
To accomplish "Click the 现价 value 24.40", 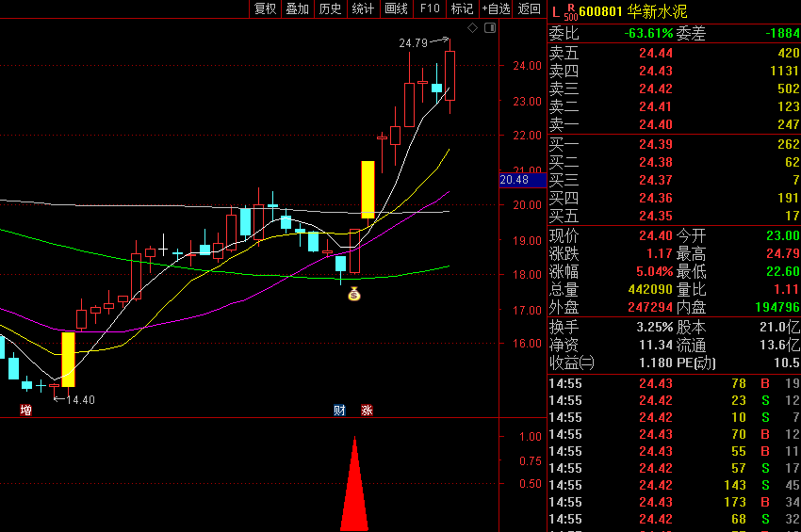I will 656,235.
